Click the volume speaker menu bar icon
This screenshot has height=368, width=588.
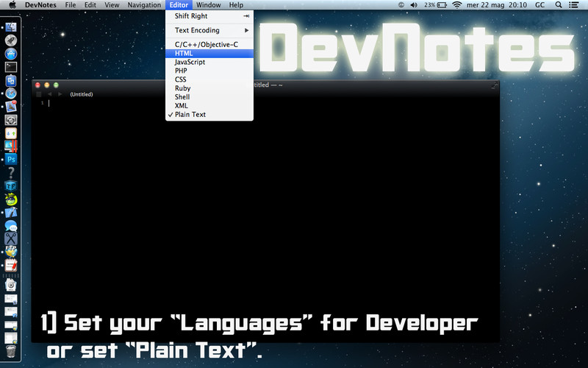414,5
